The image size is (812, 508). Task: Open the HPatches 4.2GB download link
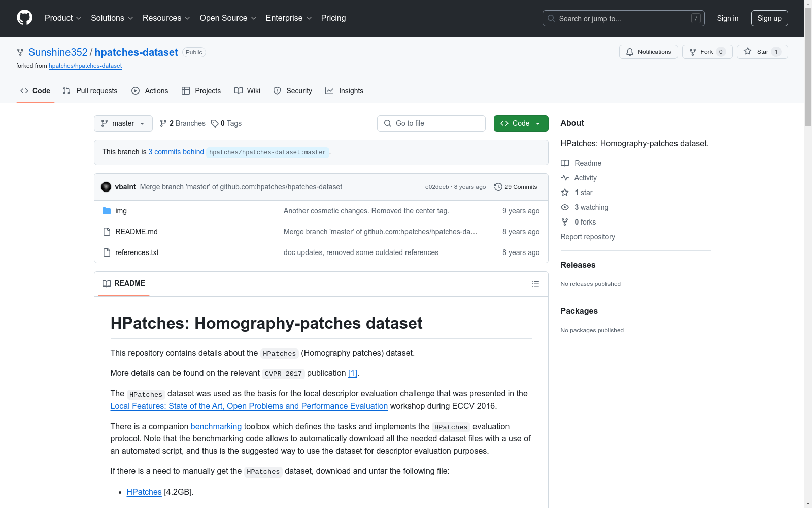coord(144,492)
